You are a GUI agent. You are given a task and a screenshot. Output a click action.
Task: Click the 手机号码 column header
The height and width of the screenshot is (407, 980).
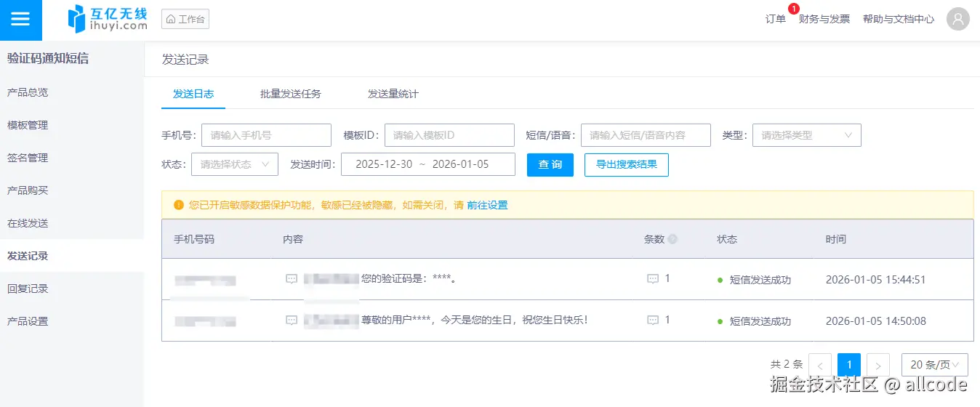(194, 239)
